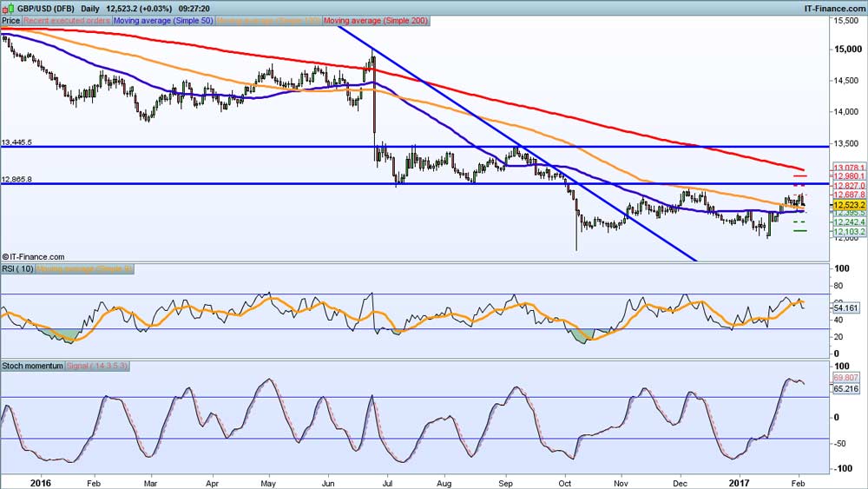Image resolution: width=868 pixels, height=489 pixels.
Task: Click the candlestick chart icon beside GBP/USD
Action: tap(8, 9)
